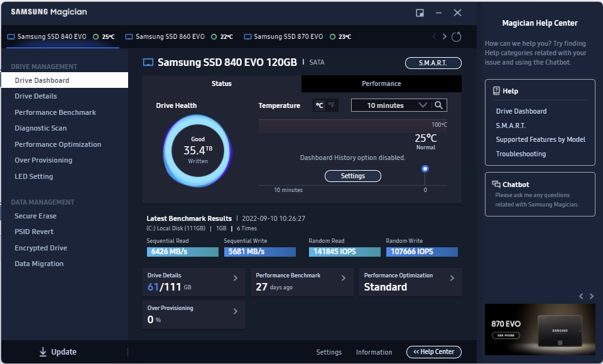Open the Performance Benchmark card chevron

pos(344,278)
